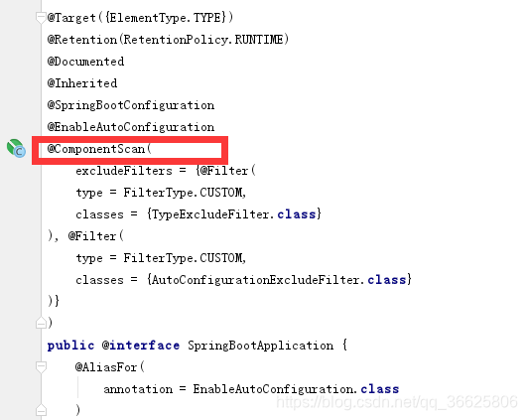Click first FilterType.CUSTOM value
This screenshot has width=527, height=420.
185,193
